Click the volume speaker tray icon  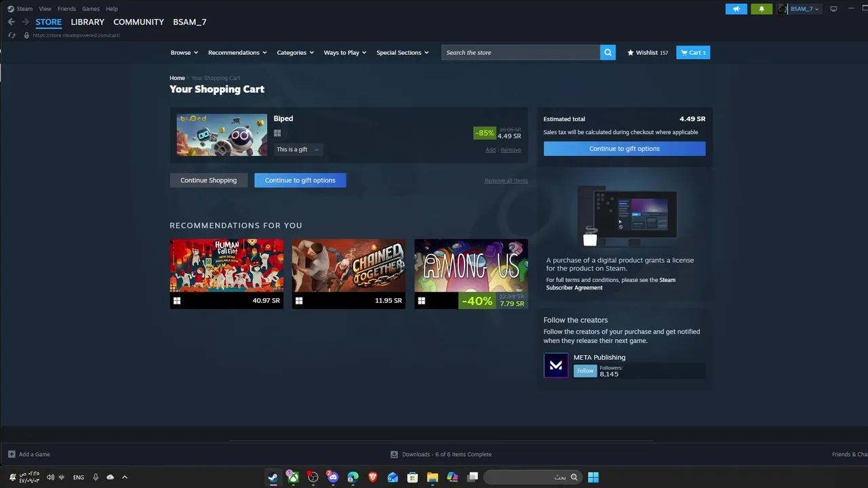coord(50,477)
